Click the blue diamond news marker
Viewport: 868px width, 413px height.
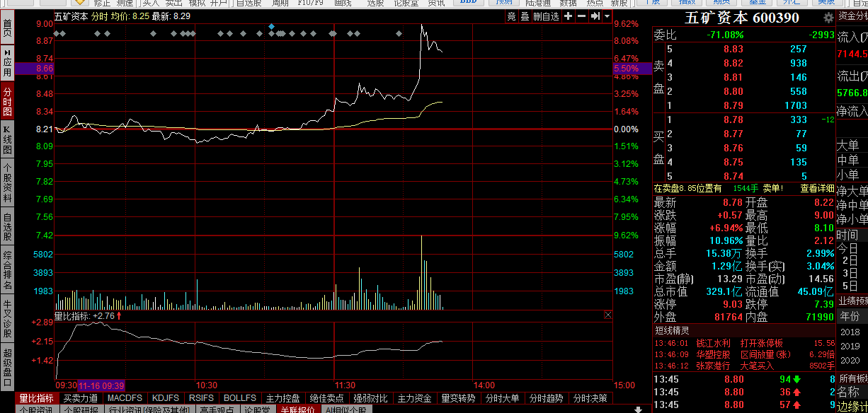click(271, 26)
